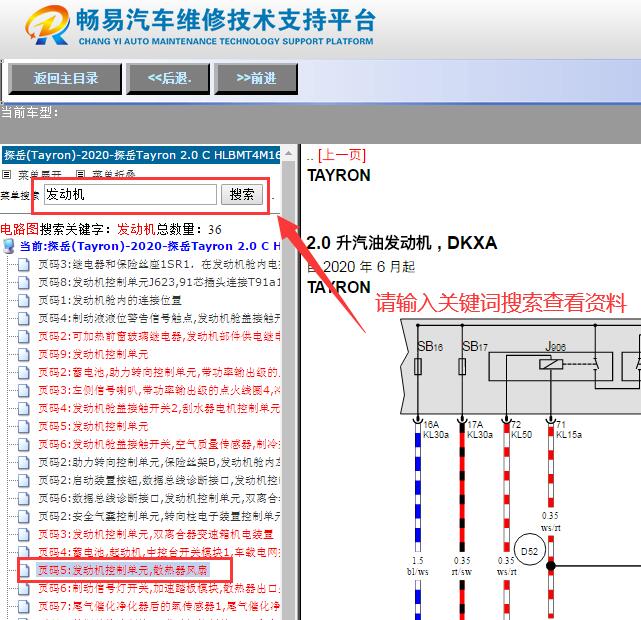
Task: Click page icon of 页码6:数据总线诊断接口
Action: 24,498
